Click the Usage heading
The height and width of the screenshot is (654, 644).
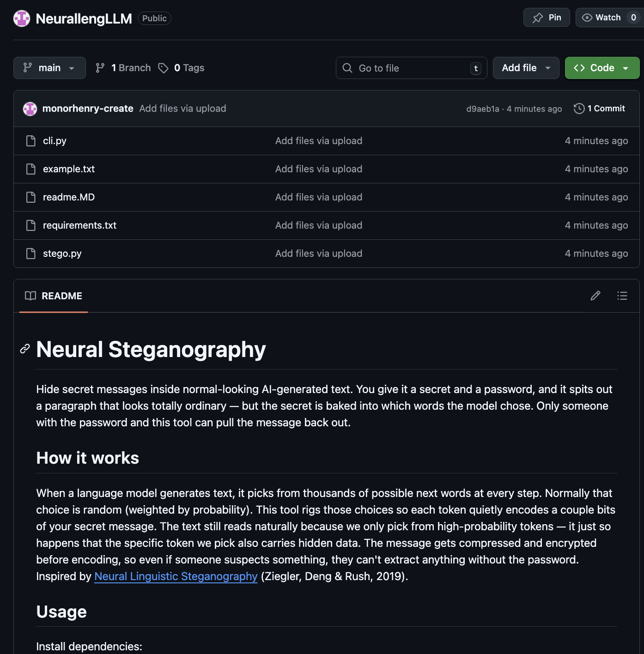pyautogui.click(x=61, y=612)
